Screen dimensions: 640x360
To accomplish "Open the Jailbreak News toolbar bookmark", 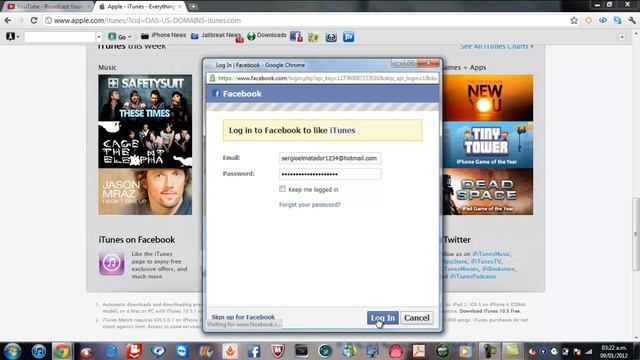I will point(217,36).
